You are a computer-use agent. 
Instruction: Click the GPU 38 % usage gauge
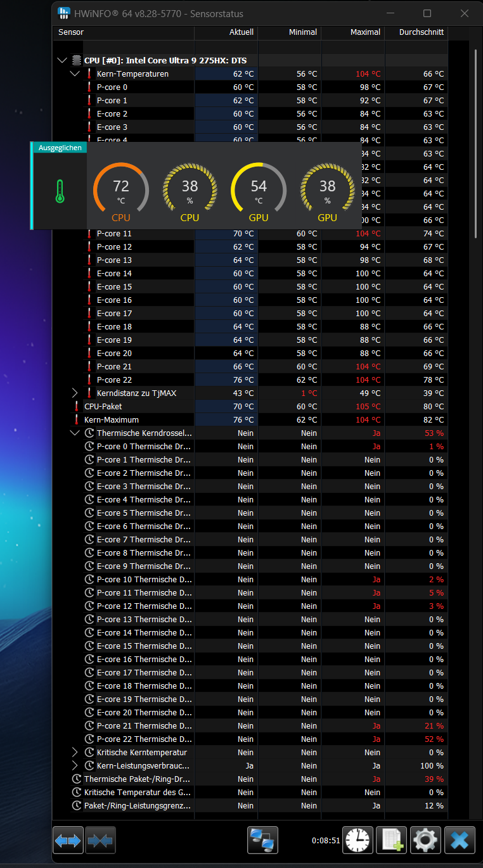coord(327,191)
